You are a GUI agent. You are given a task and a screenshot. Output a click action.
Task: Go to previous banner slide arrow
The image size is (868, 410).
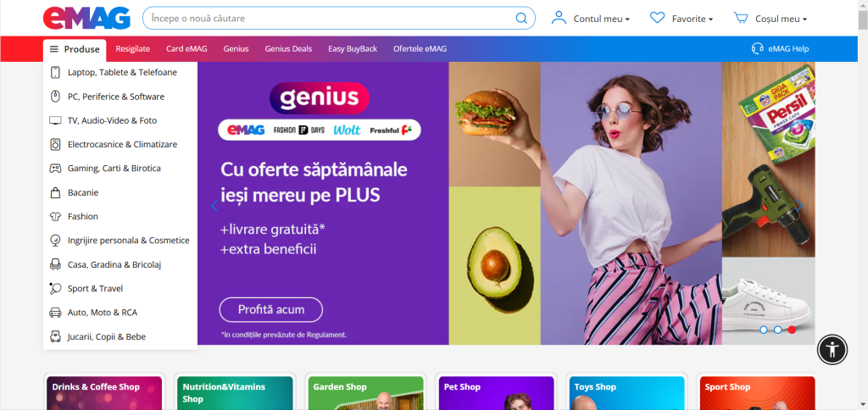[x=214, y=206]
